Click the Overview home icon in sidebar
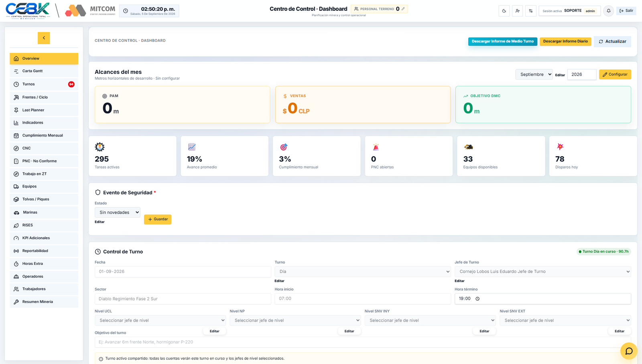Viewport: 642px width, 364px height. [16, 59]
